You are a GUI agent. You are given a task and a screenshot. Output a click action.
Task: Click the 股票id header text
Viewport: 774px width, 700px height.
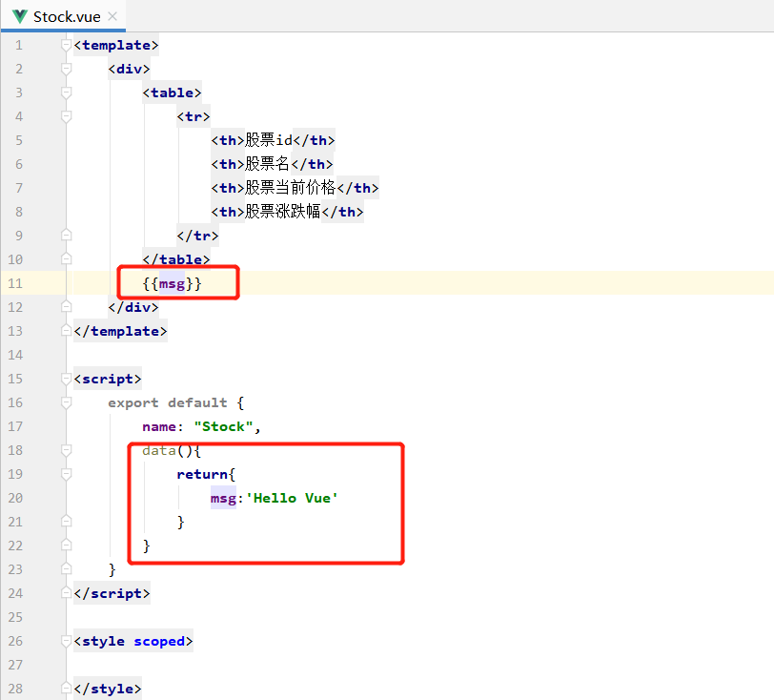(269, 140)
